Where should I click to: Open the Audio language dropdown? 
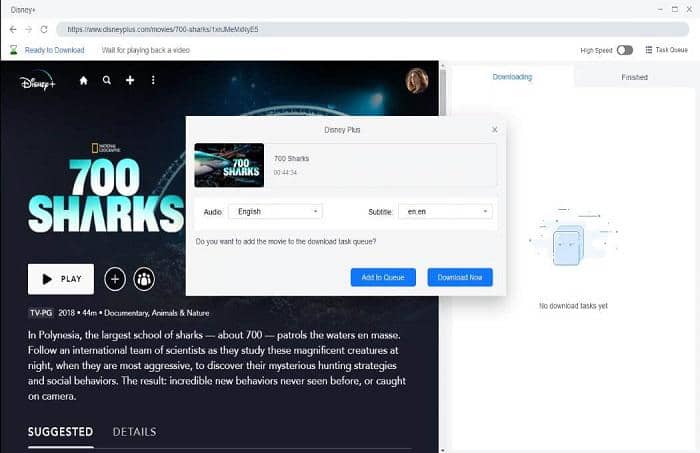click(x=275, y=212)
